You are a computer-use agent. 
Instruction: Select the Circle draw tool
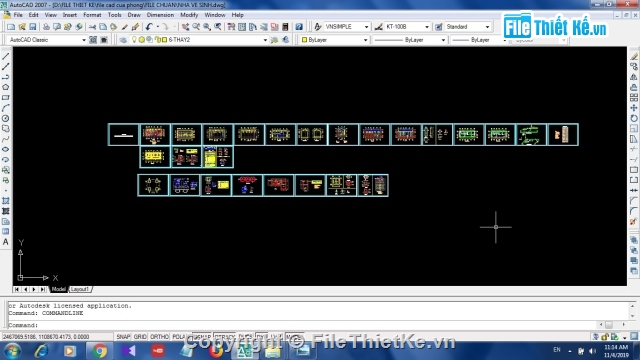point(6,118)
